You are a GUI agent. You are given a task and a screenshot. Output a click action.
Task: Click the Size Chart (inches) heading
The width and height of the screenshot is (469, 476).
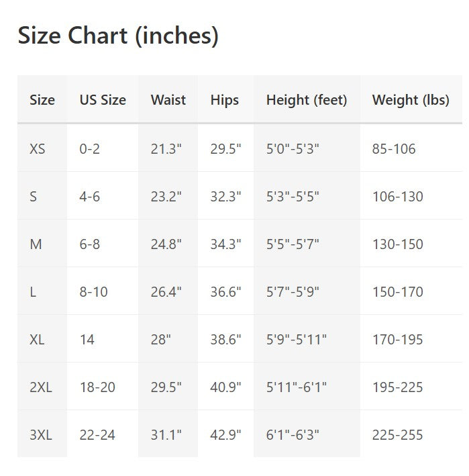118,36
